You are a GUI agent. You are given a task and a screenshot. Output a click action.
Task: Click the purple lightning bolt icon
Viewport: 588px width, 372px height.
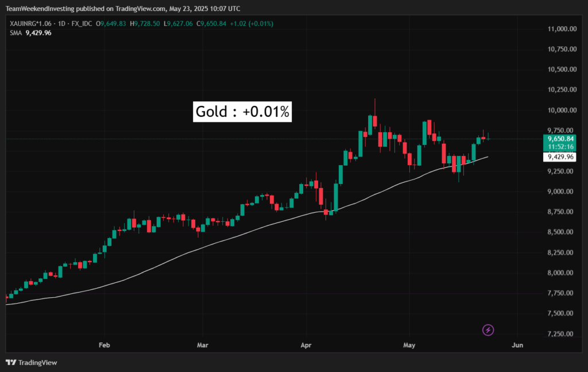point(488,330)
